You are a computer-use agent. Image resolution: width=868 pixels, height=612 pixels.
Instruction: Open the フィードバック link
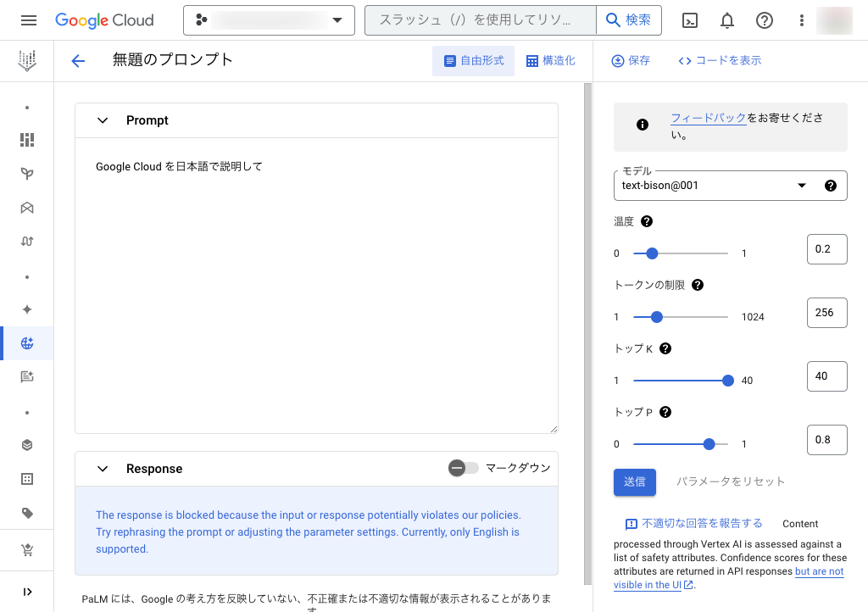[708, 118]
